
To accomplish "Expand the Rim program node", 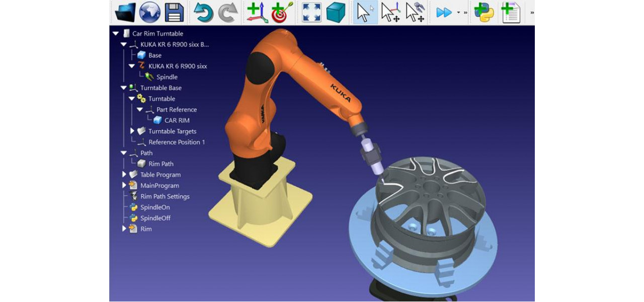I will [x=124, y=229].
